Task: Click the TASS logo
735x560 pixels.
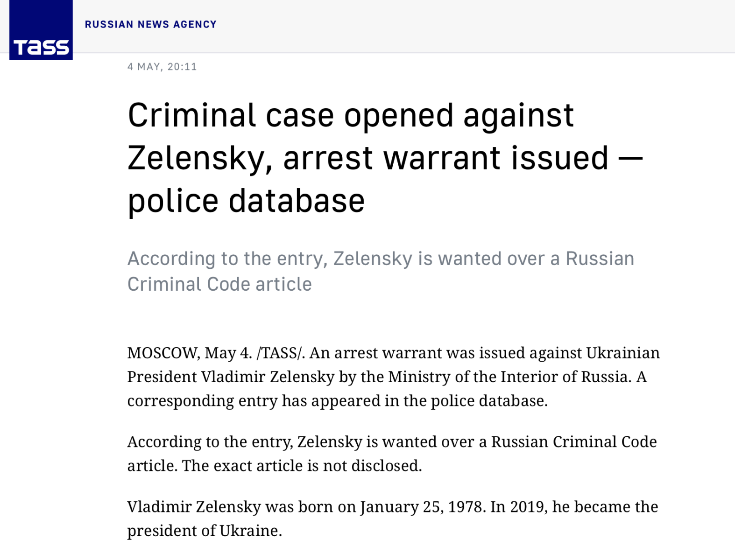Action: [x=41, y=30]
